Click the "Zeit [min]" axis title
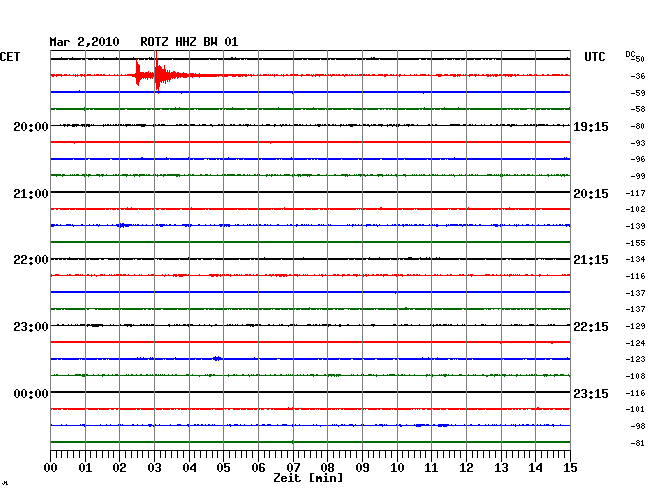Screen dimensions: 650x494 pos(308,478)
